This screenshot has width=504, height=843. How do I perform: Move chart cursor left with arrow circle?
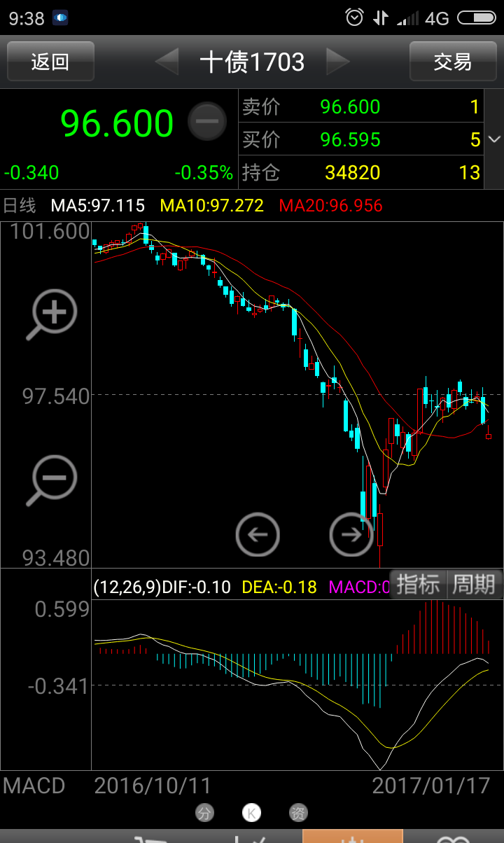pyautogui.click(x=258, y=535)
